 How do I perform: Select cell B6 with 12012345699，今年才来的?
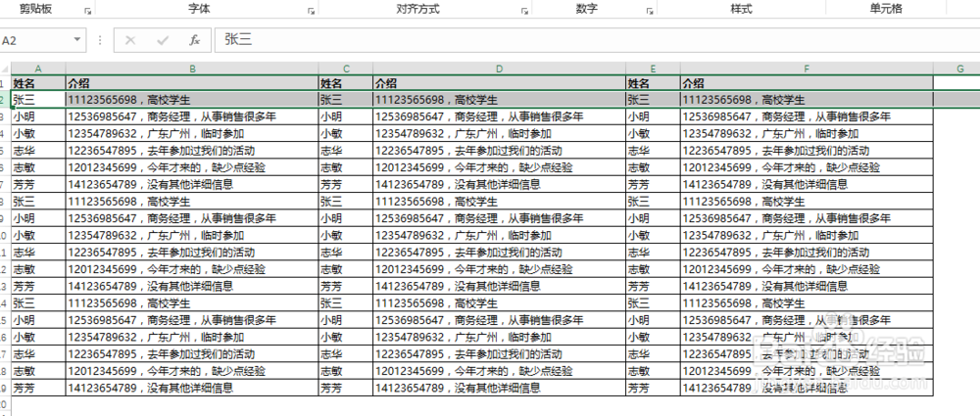pos(192,167)
